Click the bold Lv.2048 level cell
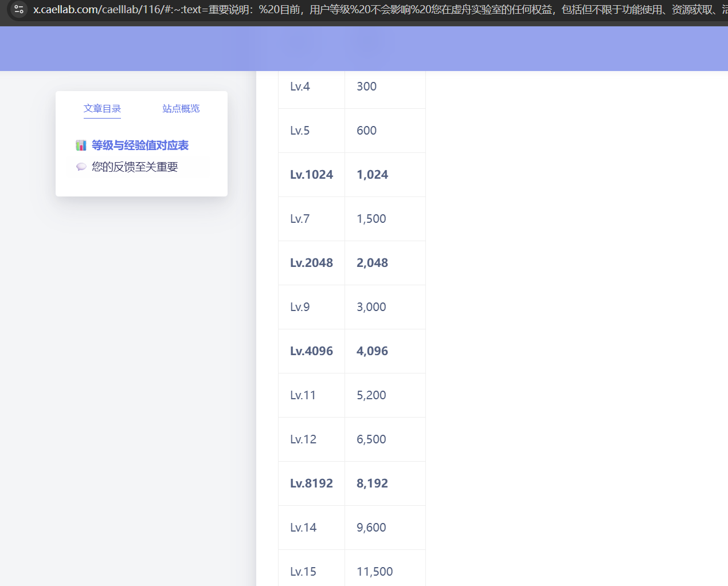 point(311,263)
